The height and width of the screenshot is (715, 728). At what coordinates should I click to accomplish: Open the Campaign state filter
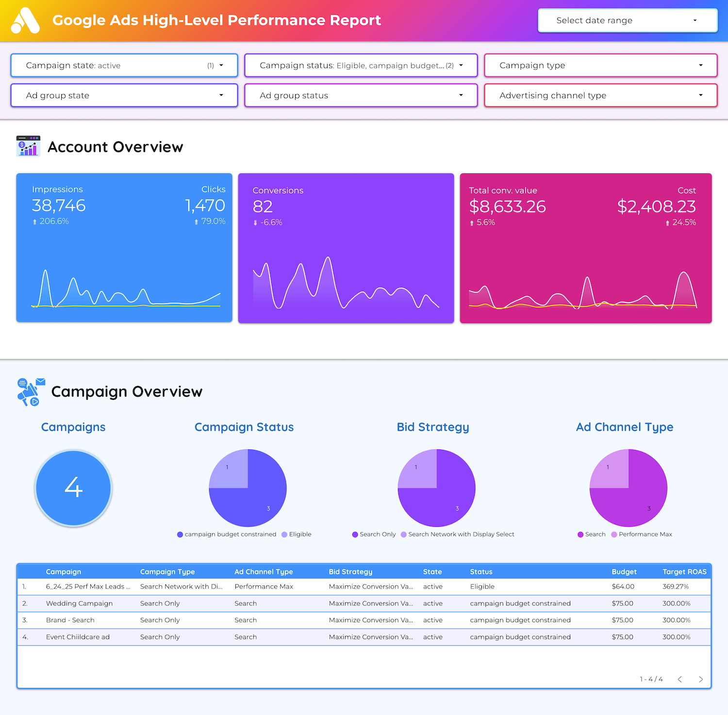[x=124, y=66]
